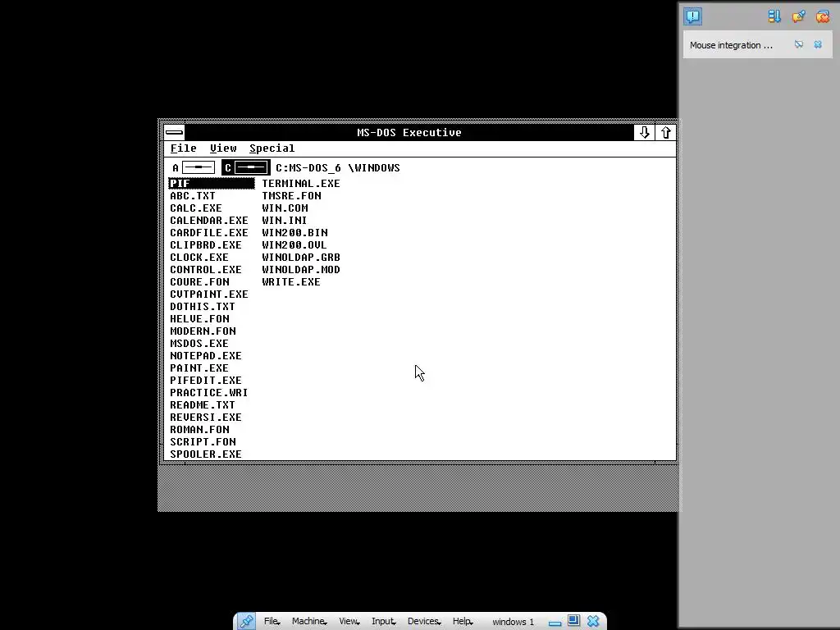Image resolution: width=840 pixels, height=630 pixels.
Task: Select CLIPBRD.EXE file
Action: pos(206,244)
